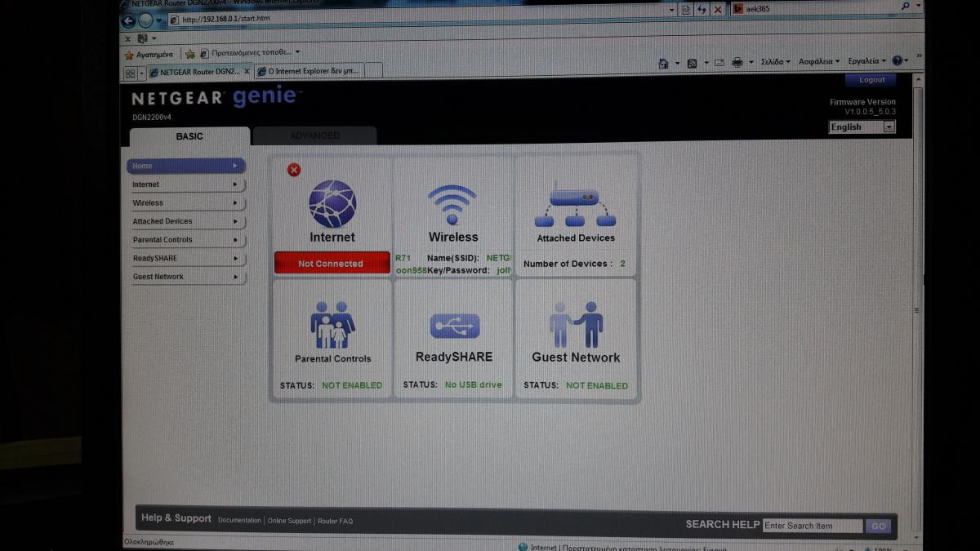The image size is (980, 551).
Task: Click the No USB drive status text
Action: click(x=474, y=384)
